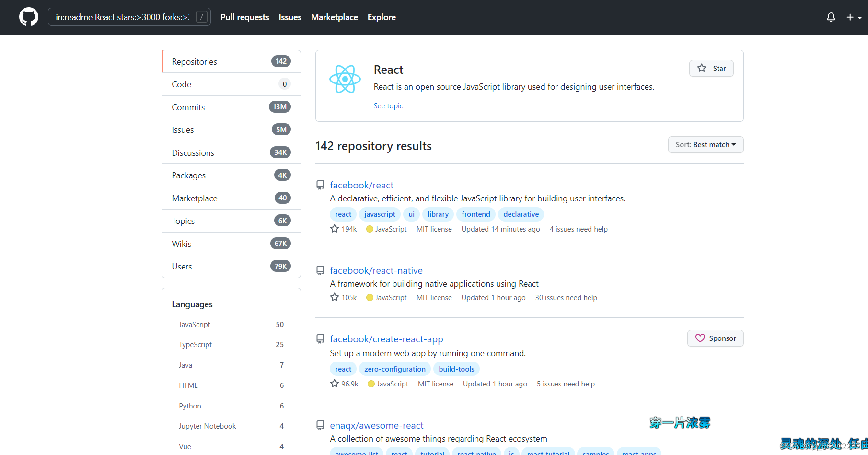
Task: Open 5 issues need help link
Action: (566, 384)
